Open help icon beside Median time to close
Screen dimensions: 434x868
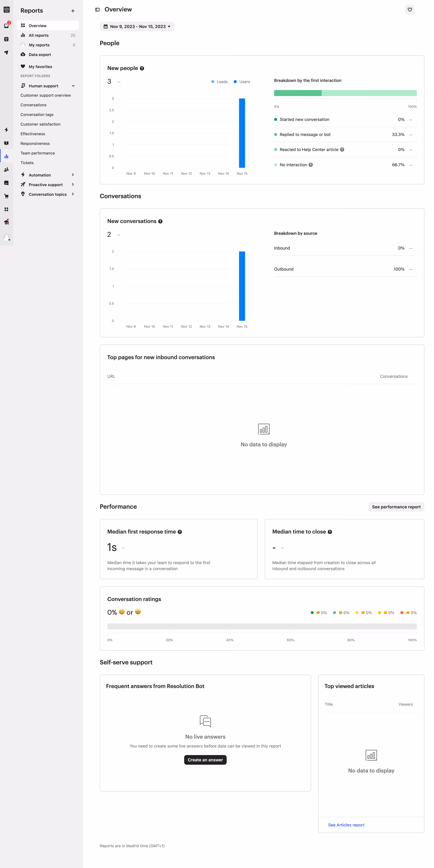pyautogui.click(x=330, y=532)
